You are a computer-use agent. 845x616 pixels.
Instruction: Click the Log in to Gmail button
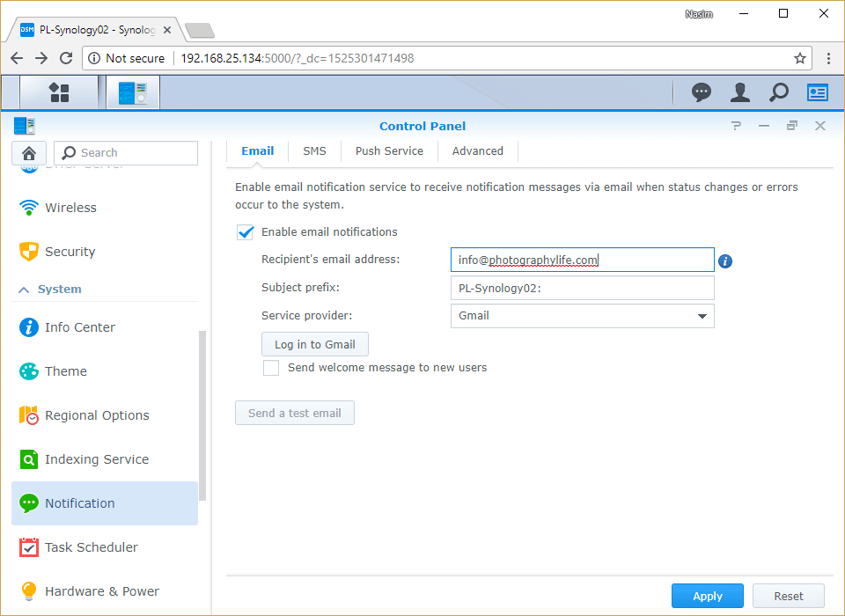(315, 344)
